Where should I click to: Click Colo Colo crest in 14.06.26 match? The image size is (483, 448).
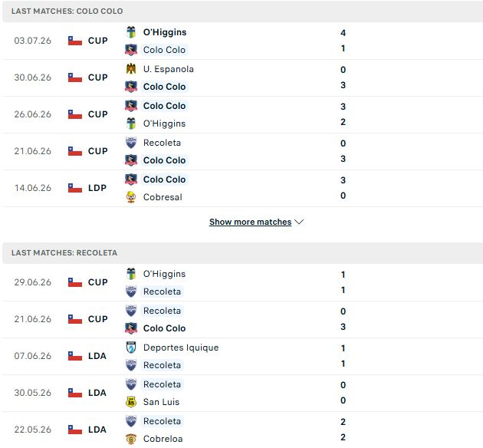131,180
